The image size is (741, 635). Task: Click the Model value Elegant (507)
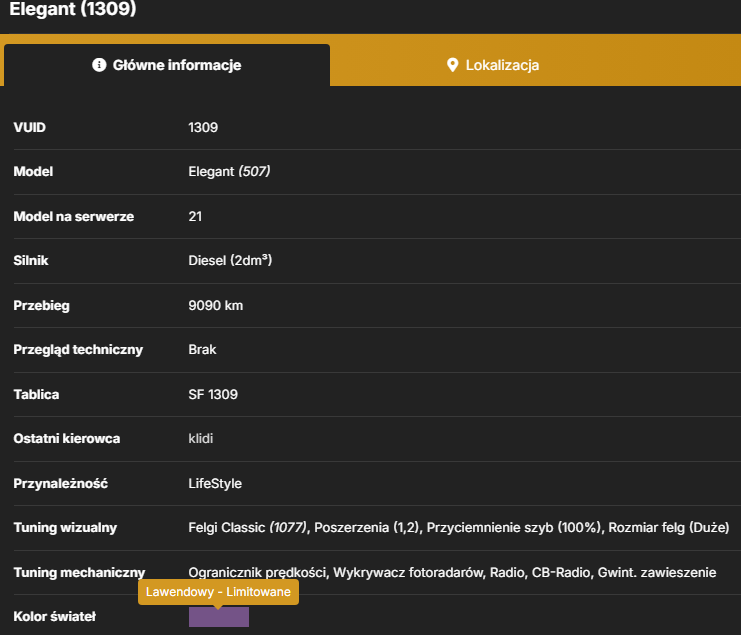point(229,172)
